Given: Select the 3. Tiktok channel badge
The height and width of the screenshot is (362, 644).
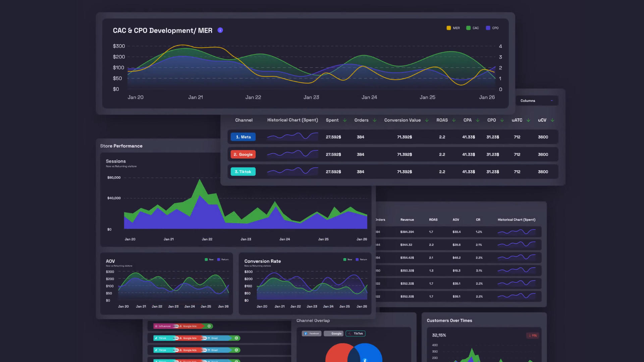Looking at the screenshot, I should [243, 172].
